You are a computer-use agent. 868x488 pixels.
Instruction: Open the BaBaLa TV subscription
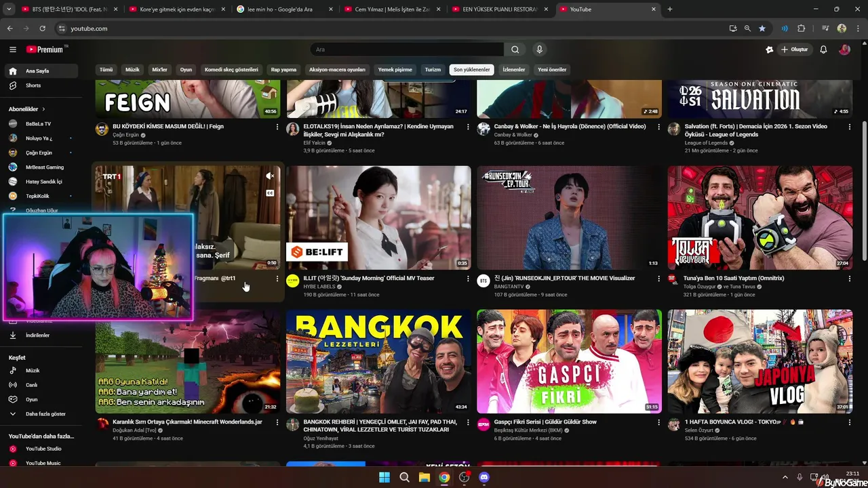pyautogui.click(x=43, y=124)
